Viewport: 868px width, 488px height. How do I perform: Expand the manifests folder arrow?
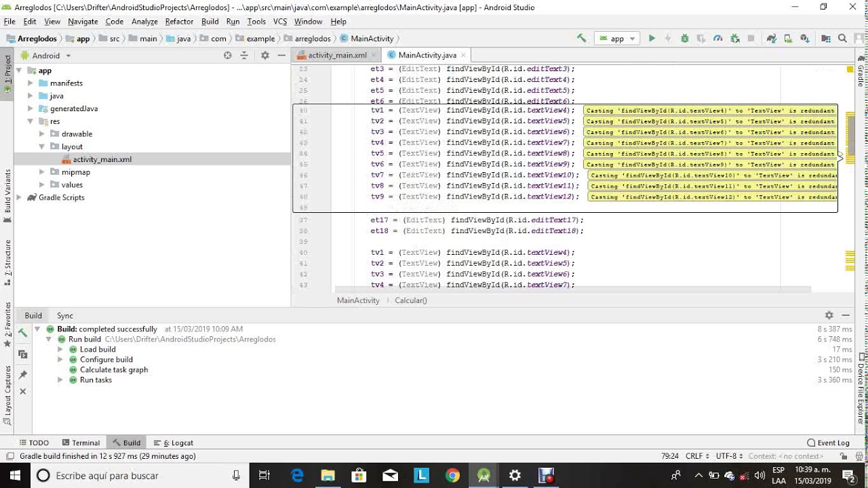pyautogui.click(x=31, y=83)
